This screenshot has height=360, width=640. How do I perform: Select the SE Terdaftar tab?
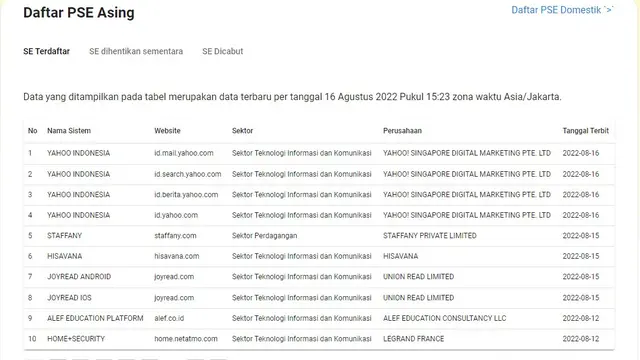(x=47, y=51)
